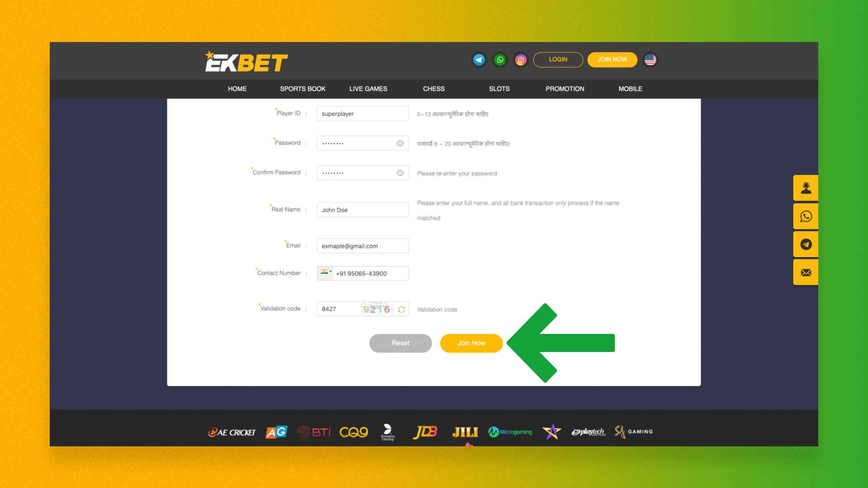Navigate to PROMOTION menu section
Image resolution: width=868 pixels, height=488 pixels.
click(x=565, y=89)
